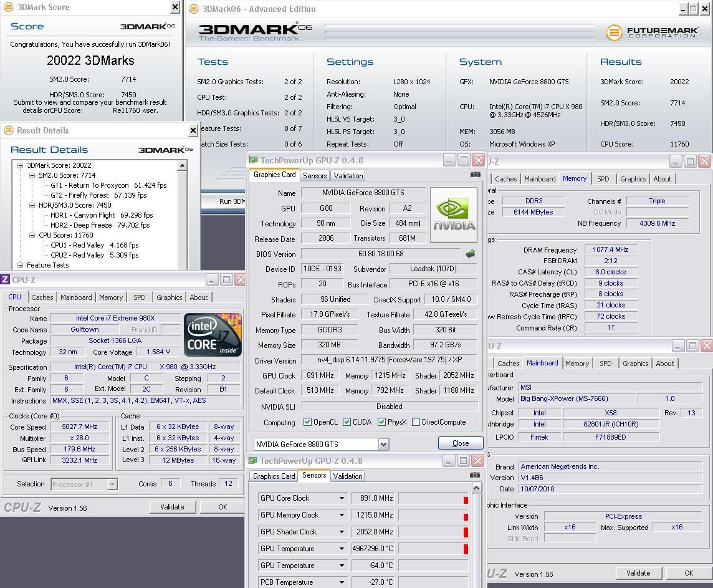Click the CPU-Z title bar icon
Viewport: 713px width, 588px height.
[x=5, y=280]
